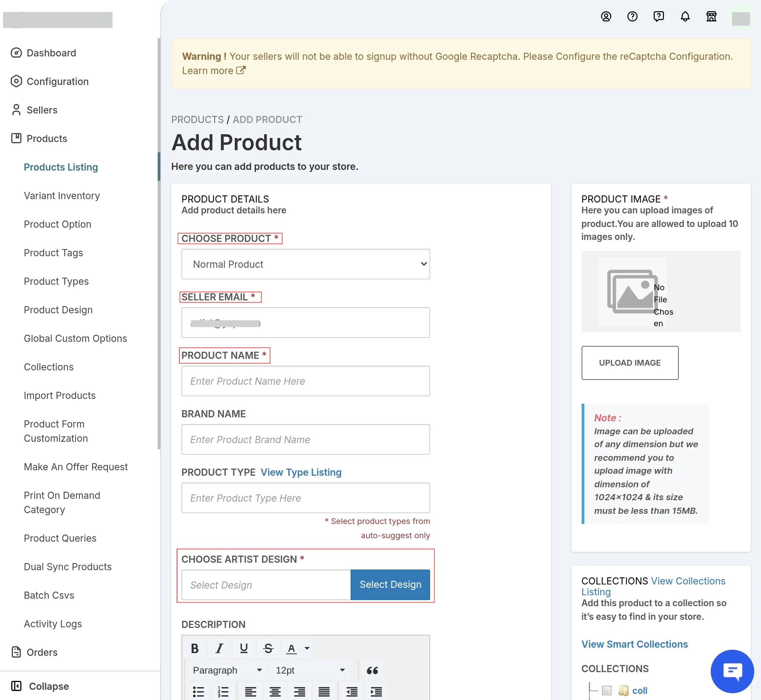The height and width of the screenshot is (700, 761).
Task: Click the Upload Image button
Action: 630,363
